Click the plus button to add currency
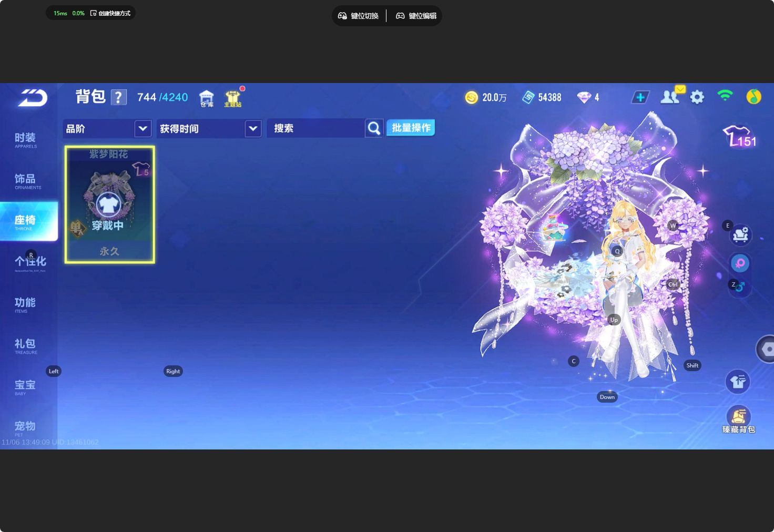This screenshot has height=532, width=774. click(640, 97)
